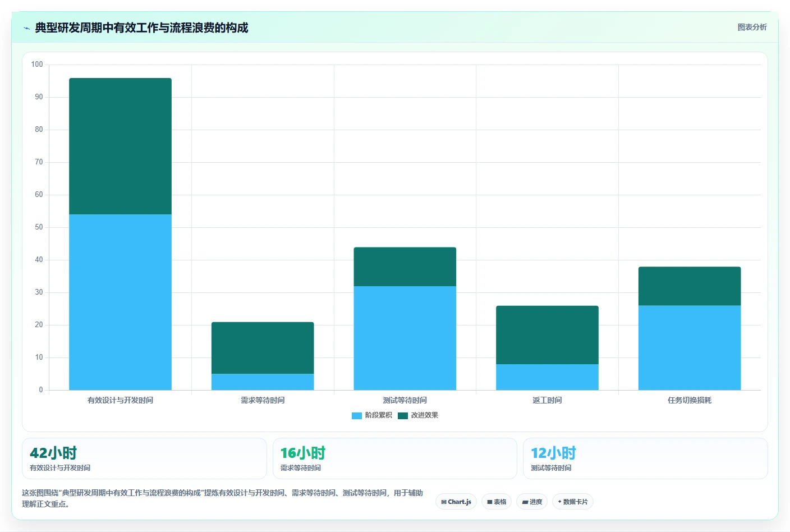Image resolution: width=790 pixels, height=532 pixels.
Task: Click the x-axis label 测试等待时间
Action: 405,400
